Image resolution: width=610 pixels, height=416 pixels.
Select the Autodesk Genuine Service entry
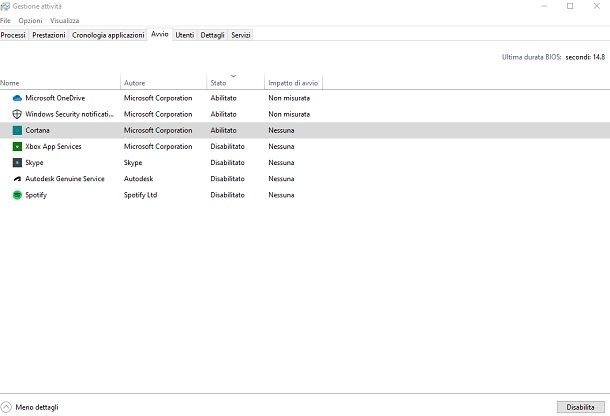(x=65, y=179)
